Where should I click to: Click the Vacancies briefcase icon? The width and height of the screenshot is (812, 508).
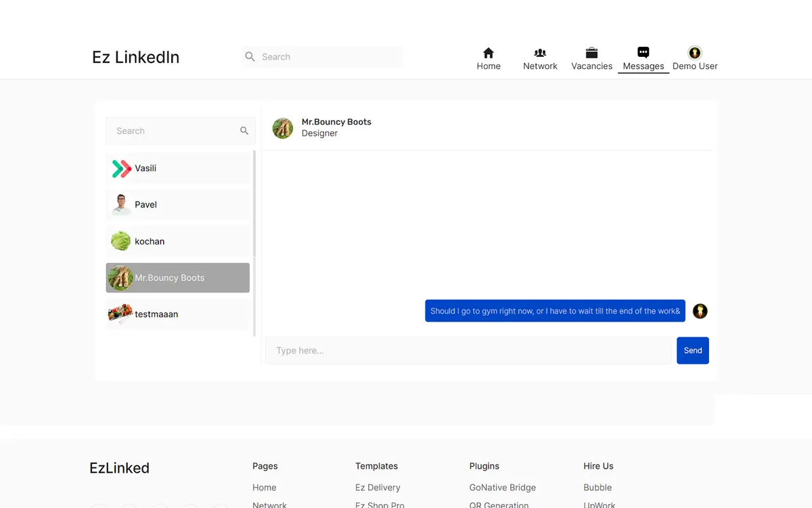click(591, 53)
